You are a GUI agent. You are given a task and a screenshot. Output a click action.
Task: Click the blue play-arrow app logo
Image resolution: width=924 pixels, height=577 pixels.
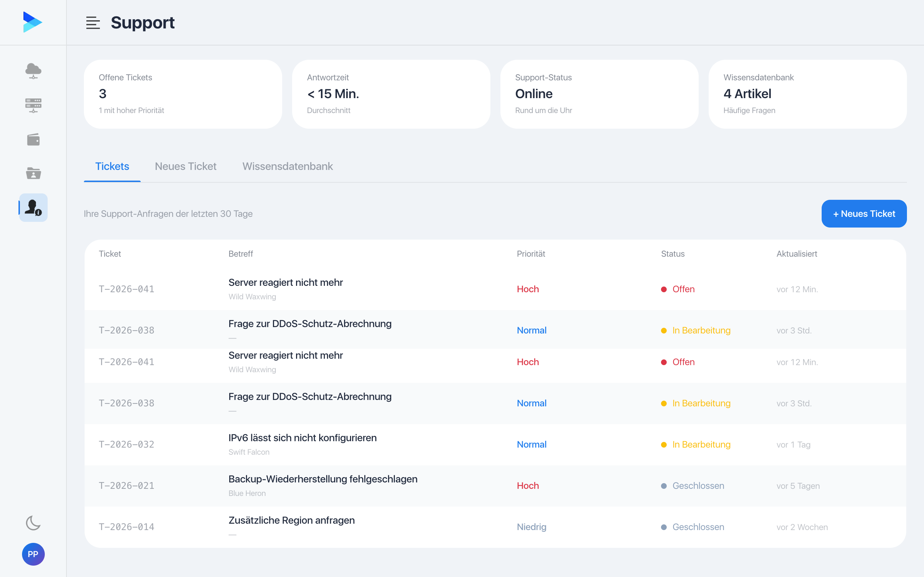[x=32, y=22]
